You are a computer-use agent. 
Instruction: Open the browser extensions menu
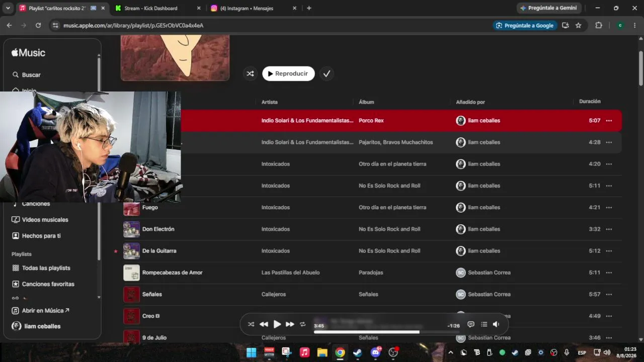point(599,25)
